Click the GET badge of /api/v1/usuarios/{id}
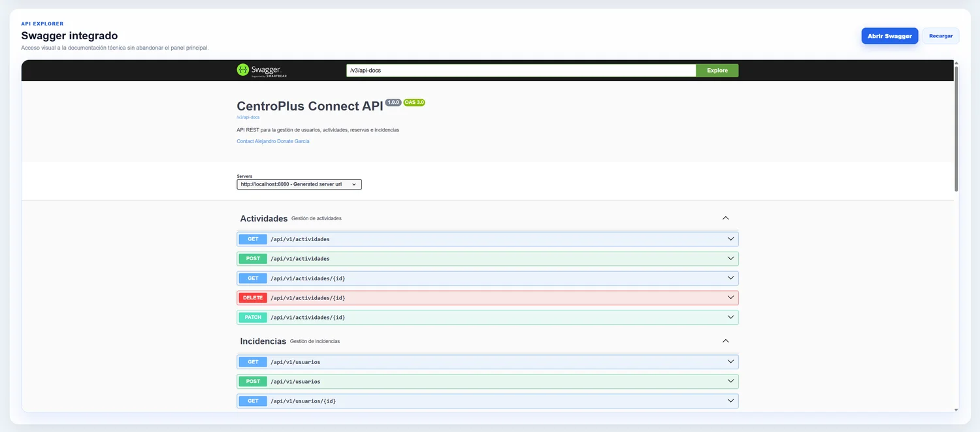Viewport: 980px width, 432px height. 253,401
